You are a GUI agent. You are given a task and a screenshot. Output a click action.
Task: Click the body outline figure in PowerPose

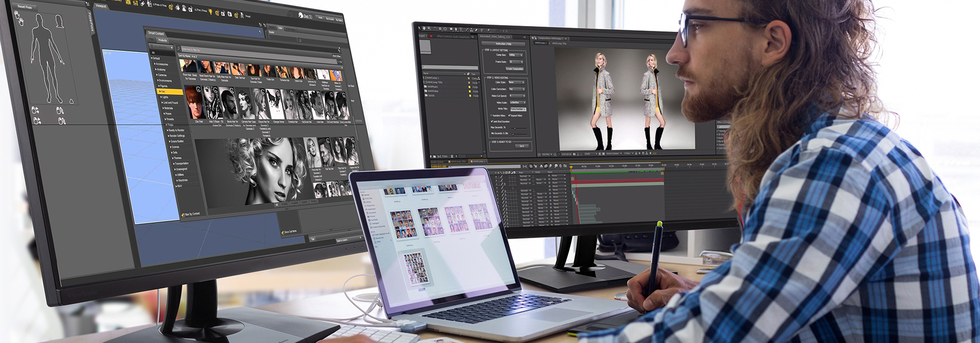pyautogui.click(x=48, y=59)
